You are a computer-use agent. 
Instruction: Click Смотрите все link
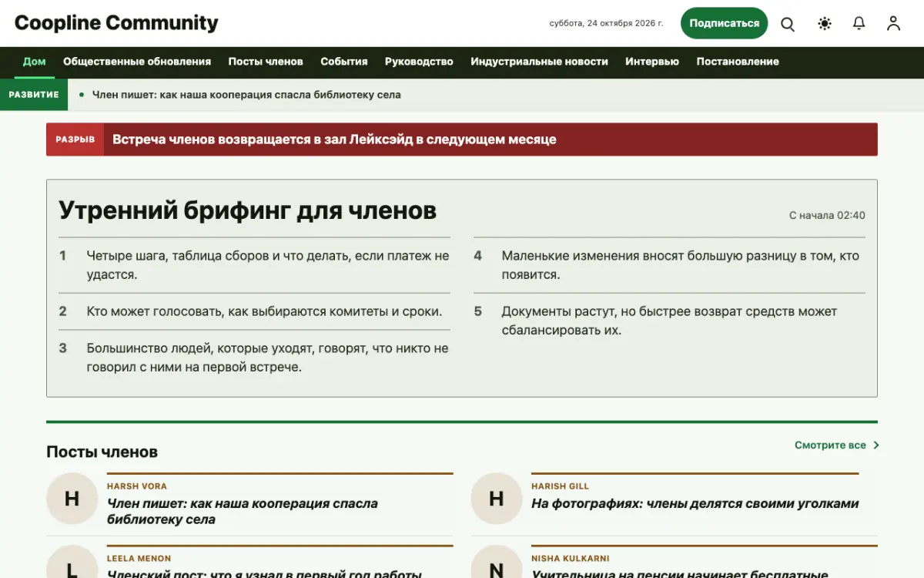[x=830, y=445]
